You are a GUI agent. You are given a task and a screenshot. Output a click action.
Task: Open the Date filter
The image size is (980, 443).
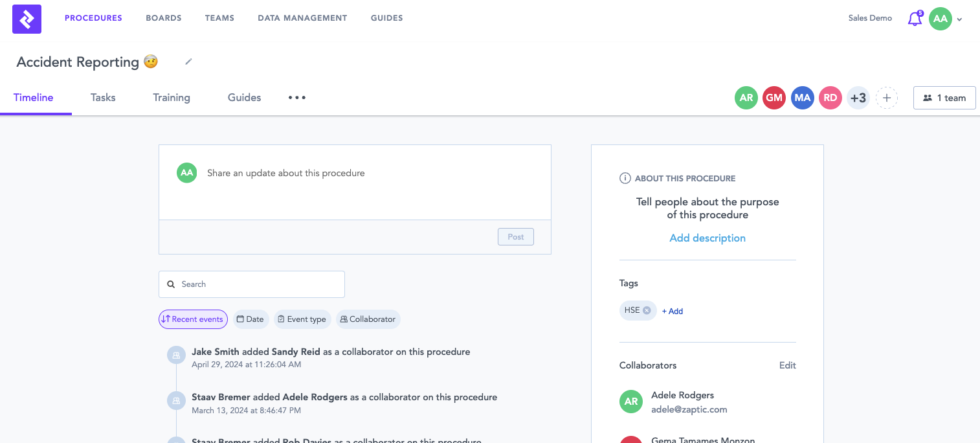[250, 319]
